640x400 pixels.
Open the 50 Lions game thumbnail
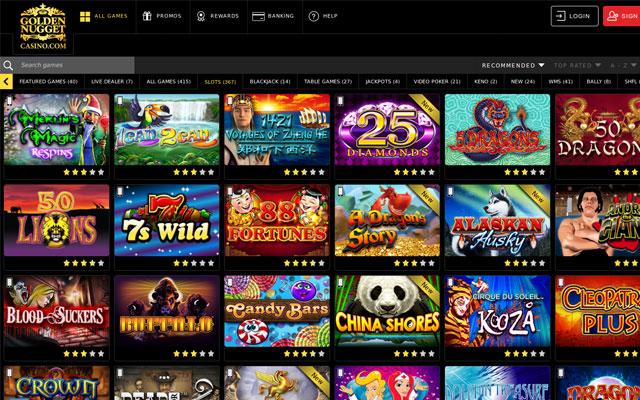point(57,220)
